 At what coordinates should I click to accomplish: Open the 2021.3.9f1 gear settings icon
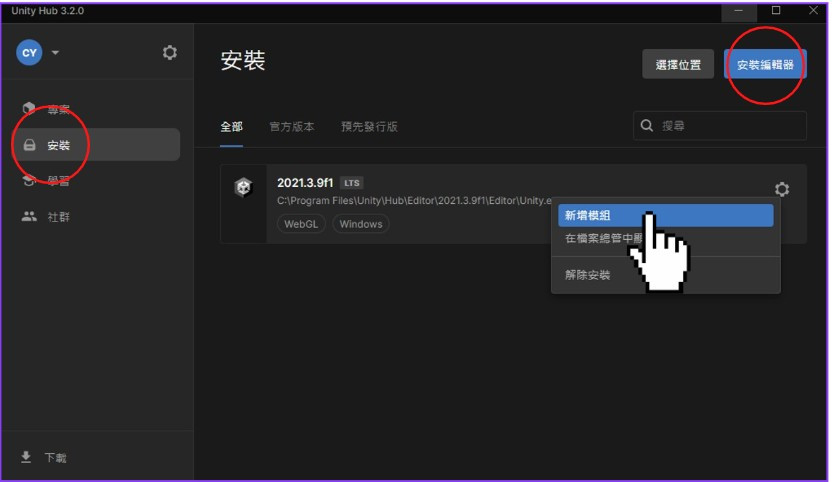(x=782, y=189)
